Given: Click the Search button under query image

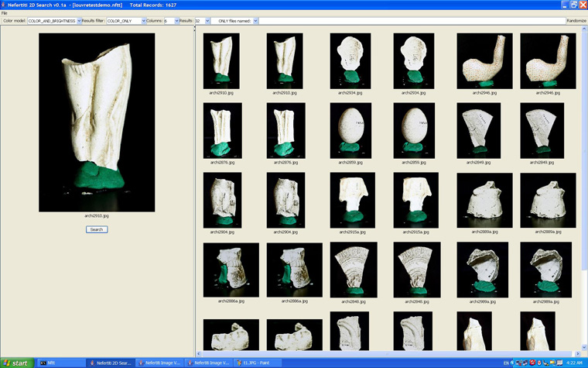Looking at the screenshot, I should tap(97, 229).
